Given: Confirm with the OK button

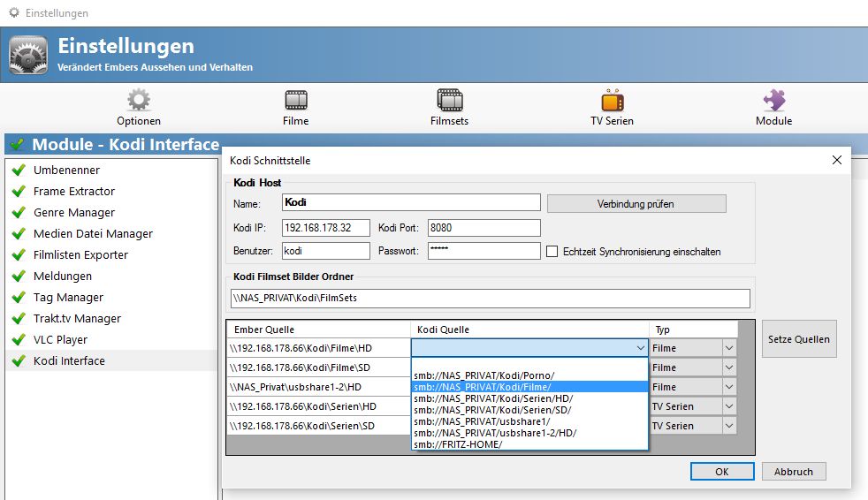Looking at the screenshot, I should 722,472.
